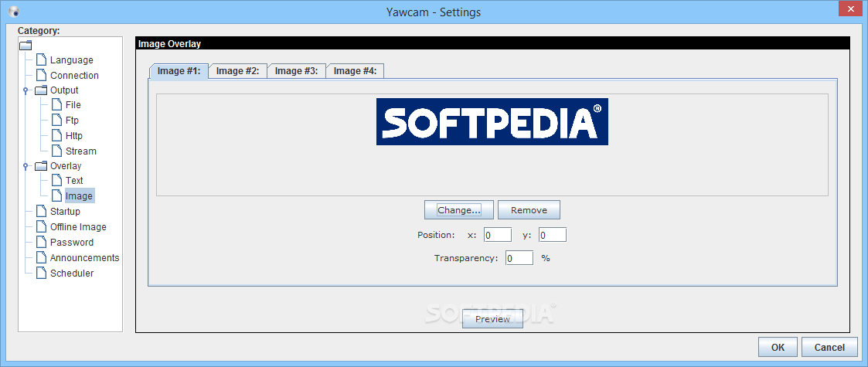The height and width of the screenshot is (367, 868).
Task: Click the Offline Image page icon
Action: 41,227
